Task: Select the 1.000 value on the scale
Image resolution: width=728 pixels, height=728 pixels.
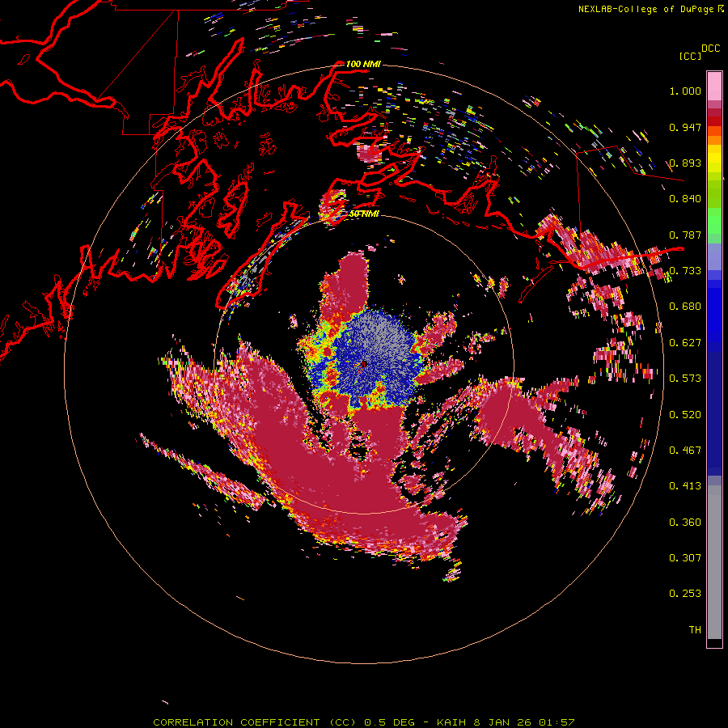Action: point(685,91)
